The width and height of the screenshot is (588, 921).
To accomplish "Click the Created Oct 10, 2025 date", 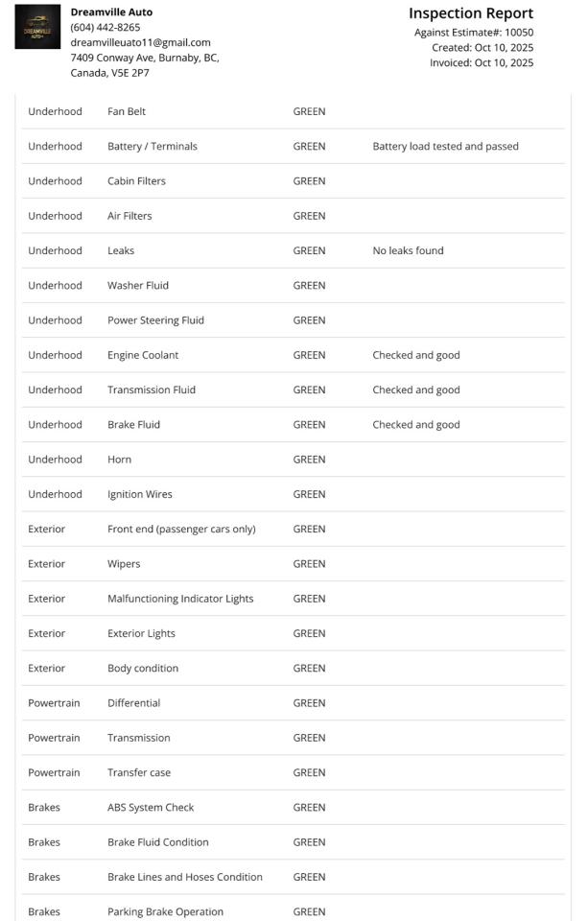I will tap(482, 48).
